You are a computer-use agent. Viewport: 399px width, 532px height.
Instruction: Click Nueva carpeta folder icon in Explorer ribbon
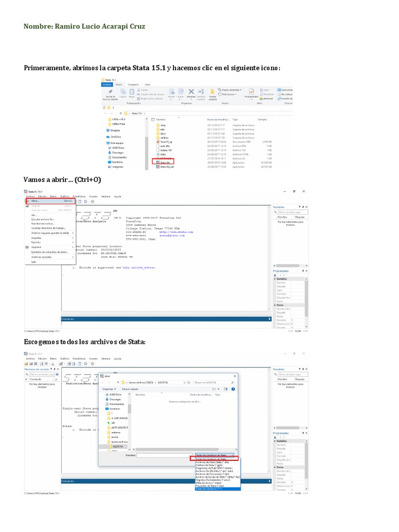[212, 91]
